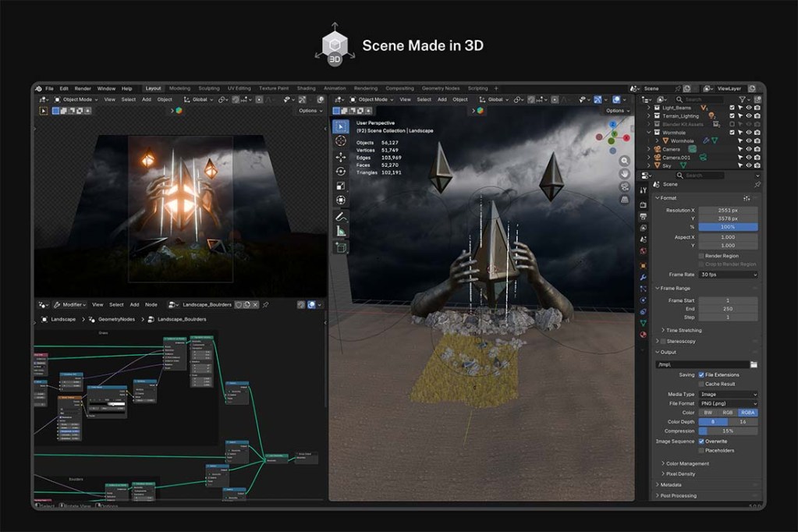
Task: Activate the Move tool
Action: pos(340,158)
